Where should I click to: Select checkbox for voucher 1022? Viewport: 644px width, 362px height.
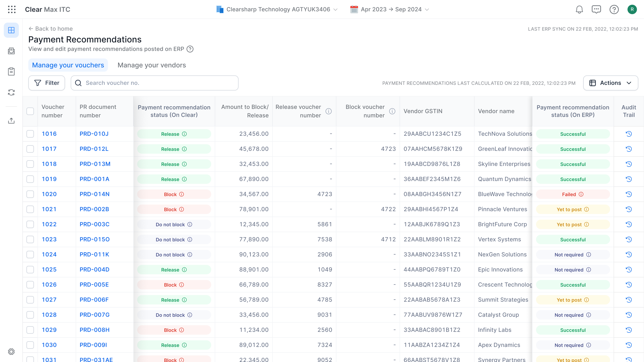coord(30,225)
